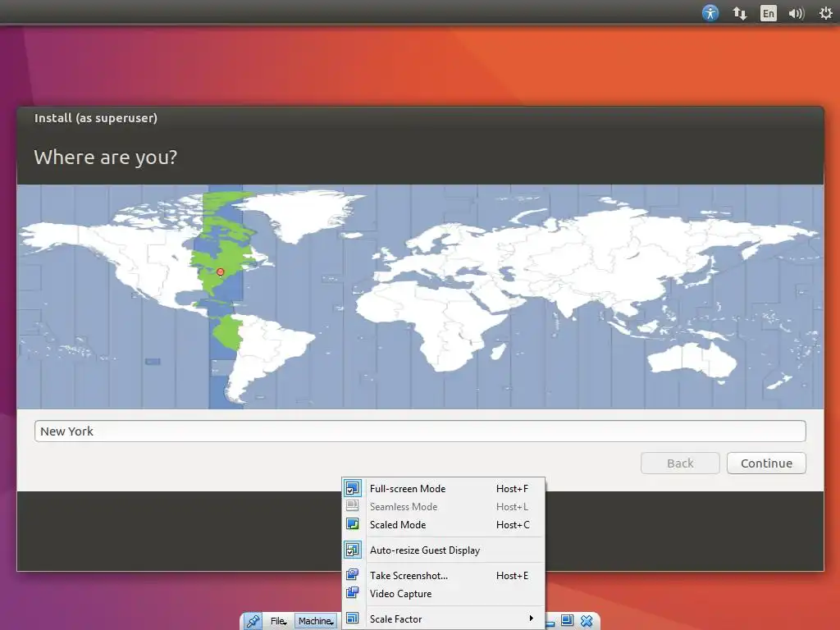Toggle Auto-resize Guest Display option
840x630 pixels.
coord(444,550)
